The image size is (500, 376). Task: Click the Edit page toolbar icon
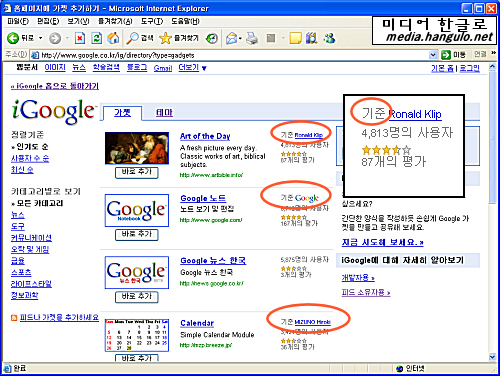[x=271, y=39]
